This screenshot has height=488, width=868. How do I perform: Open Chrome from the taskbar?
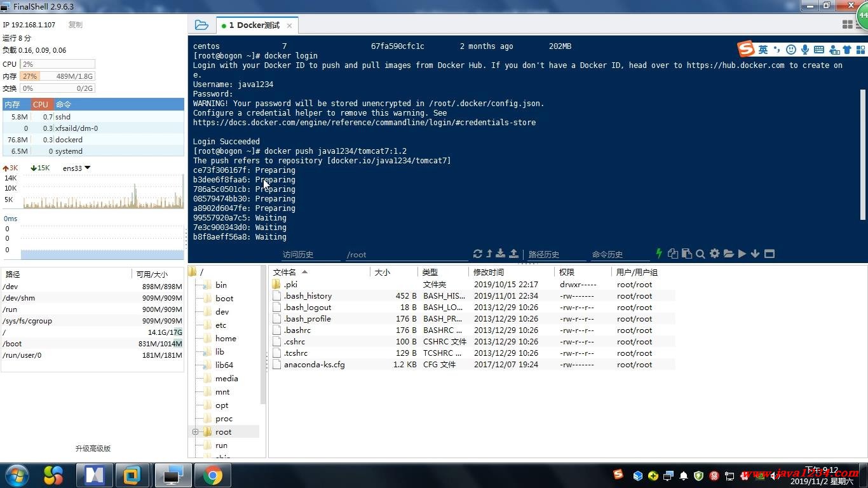213,475
